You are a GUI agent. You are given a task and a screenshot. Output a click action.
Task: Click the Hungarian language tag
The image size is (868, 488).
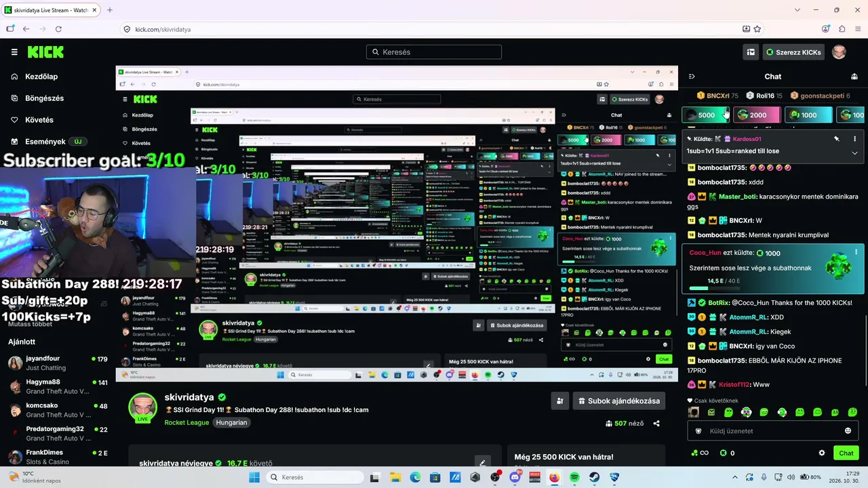(231, 422)
